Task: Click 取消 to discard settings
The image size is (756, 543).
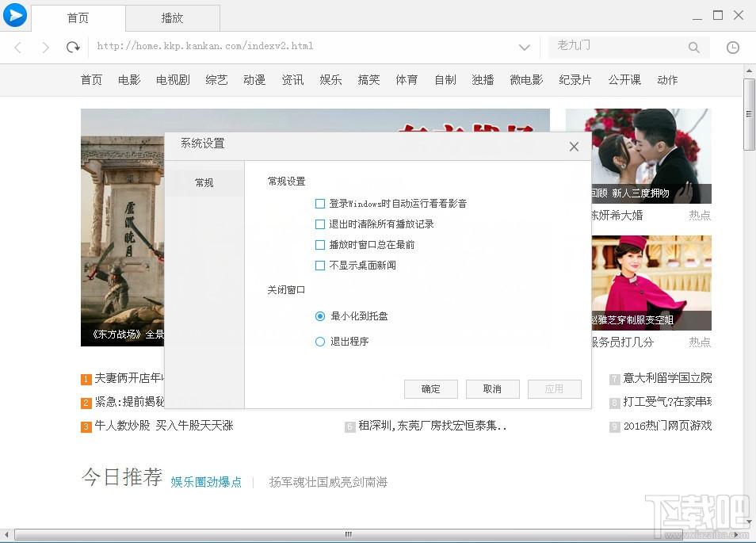Action: coord(492,389)
